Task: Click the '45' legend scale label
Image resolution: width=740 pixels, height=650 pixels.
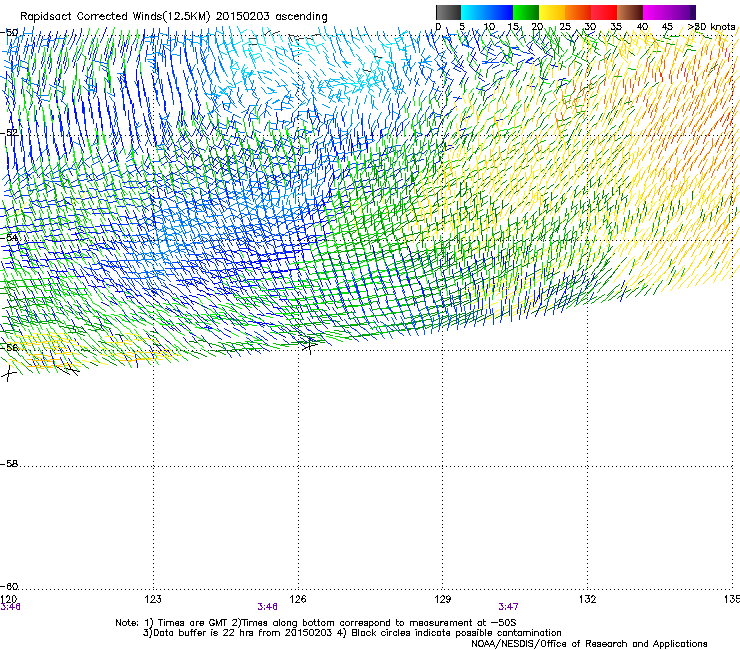Action: (667, 27)
